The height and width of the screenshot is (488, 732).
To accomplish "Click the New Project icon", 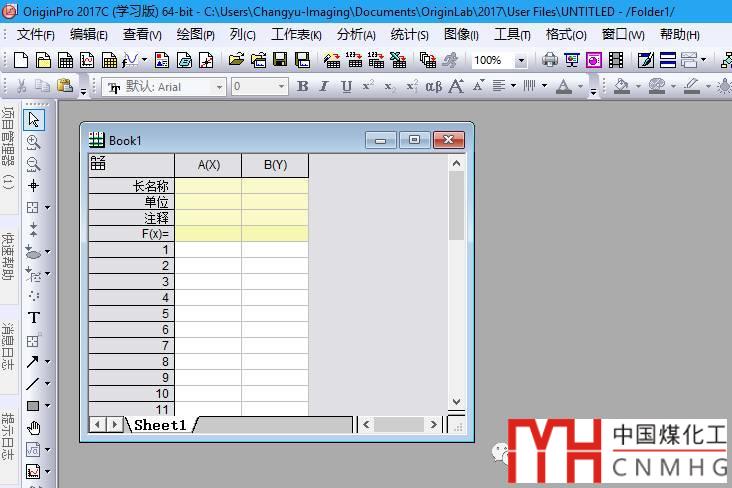I will [21, 60].
